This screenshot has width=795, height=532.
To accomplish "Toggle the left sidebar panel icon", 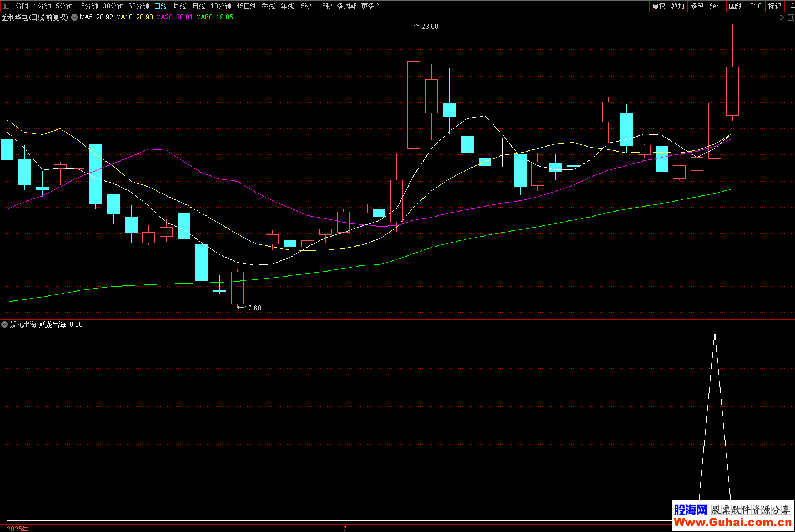I will point(7,6).
